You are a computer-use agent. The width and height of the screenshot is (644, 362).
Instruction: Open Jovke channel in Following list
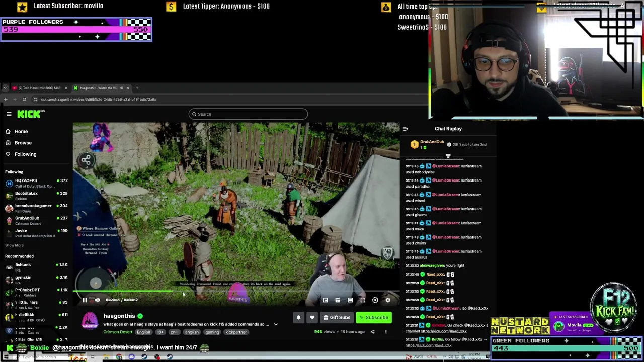point(36,233)
